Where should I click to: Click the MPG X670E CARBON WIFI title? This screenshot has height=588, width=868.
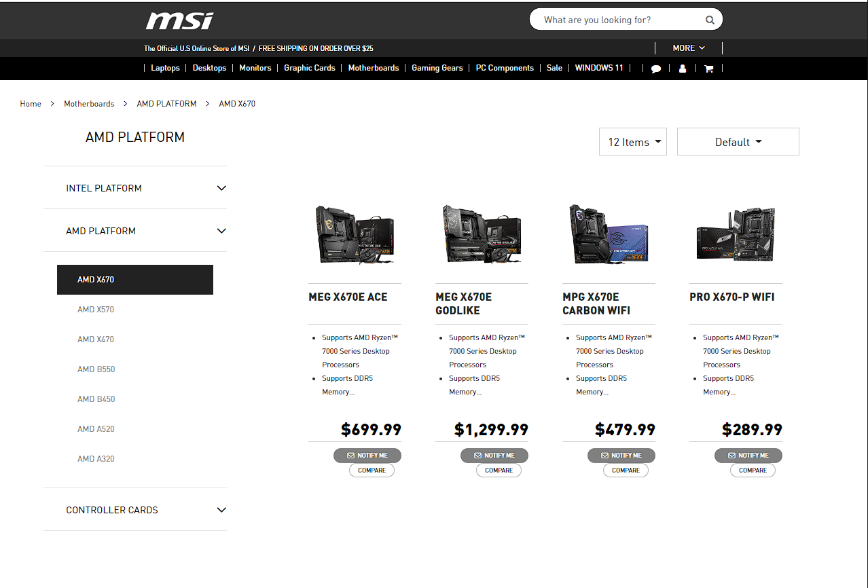pyautogui.click(x=596, y=304)
